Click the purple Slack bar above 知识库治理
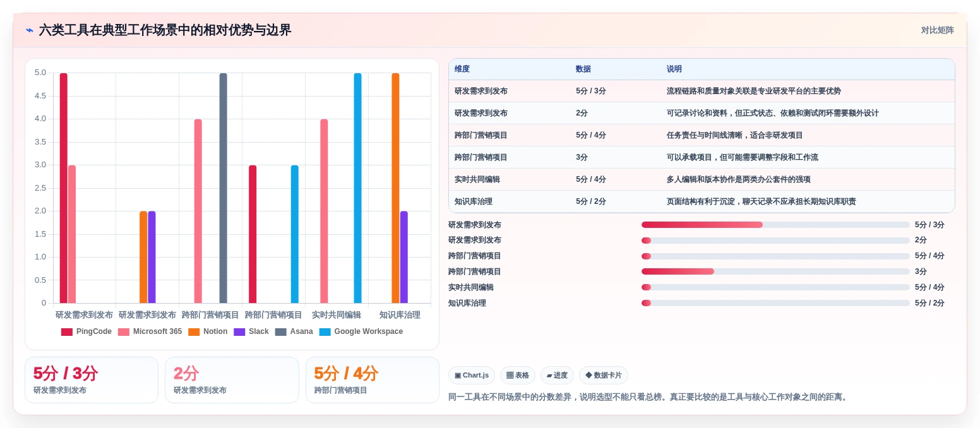The height and width of the screenshot is (428, 980). (x=404, y=257)
